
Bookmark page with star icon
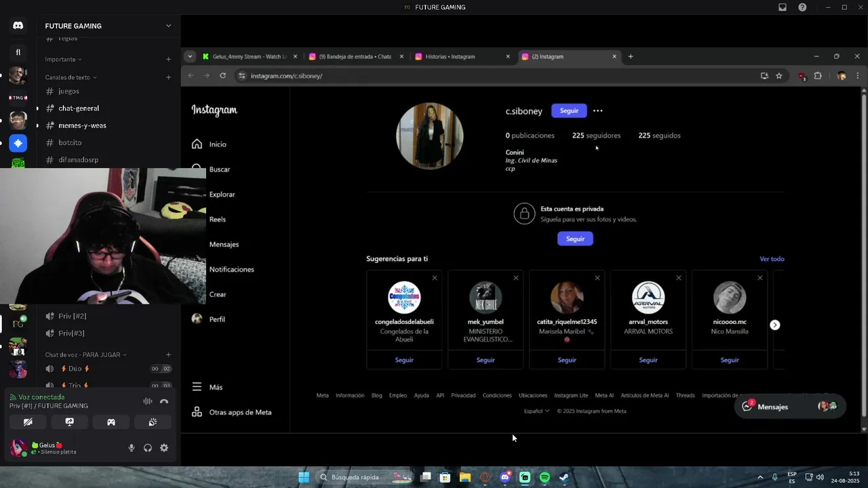[778, 76]
